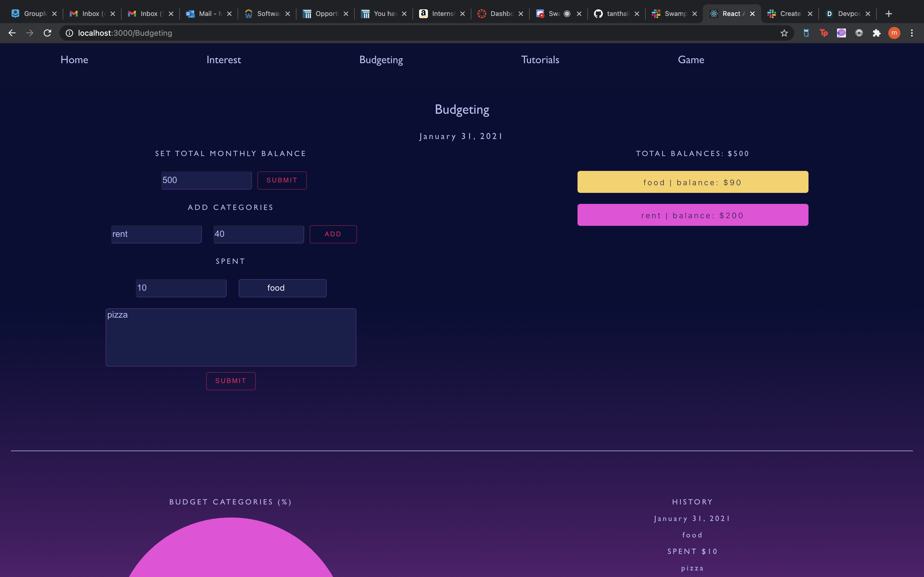Submit the spent entry
Viewport: 924px width, 577px height.
pyautogui.click(x=231, y=381)
